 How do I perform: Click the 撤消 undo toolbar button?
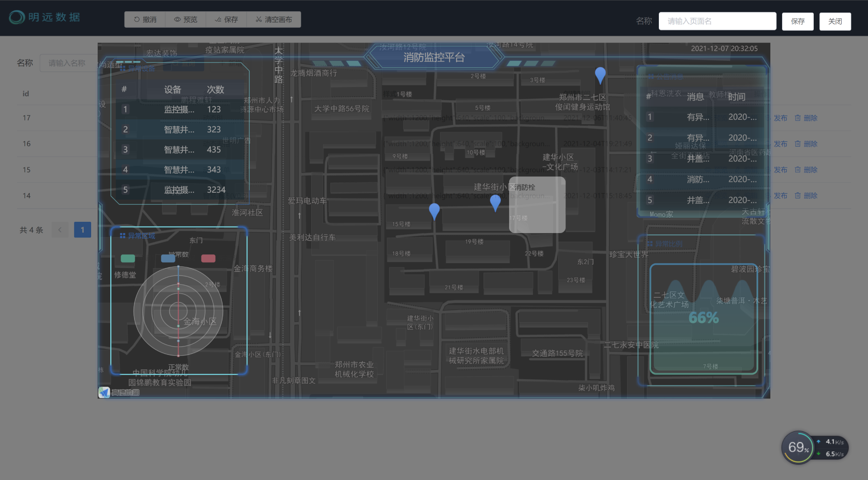[x=145, y=20]
